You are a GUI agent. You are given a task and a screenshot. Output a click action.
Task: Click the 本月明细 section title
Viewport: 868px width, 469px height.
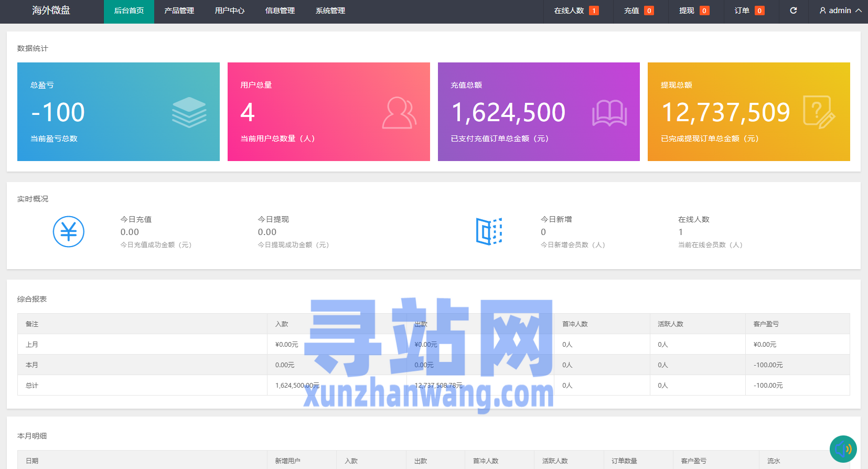tap(32, 436)
